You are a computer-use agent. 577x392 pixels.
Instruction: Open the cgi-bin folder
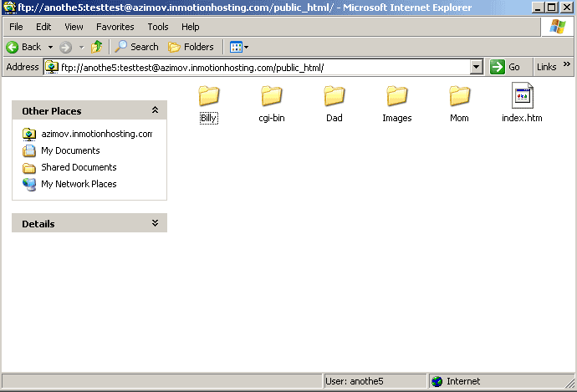click(271, 97)
